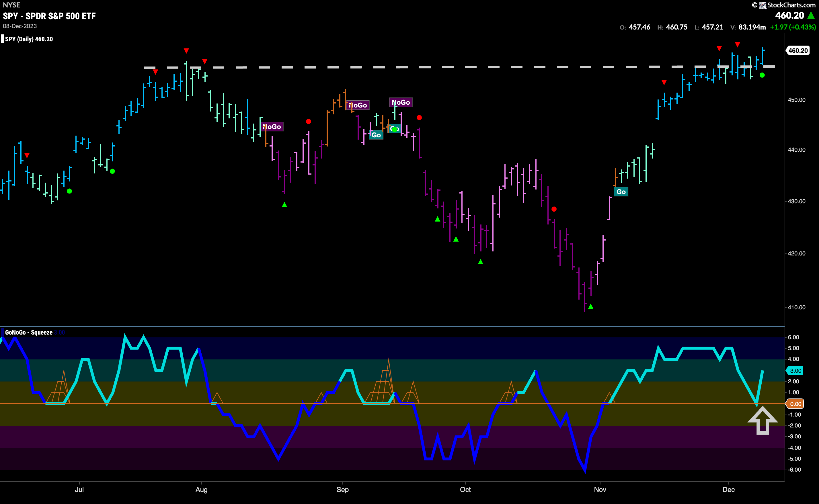This screenshot has width=819, height=504.
Task: Click the 6.00 oscillator axis label
Action: (x=793, y=337)
